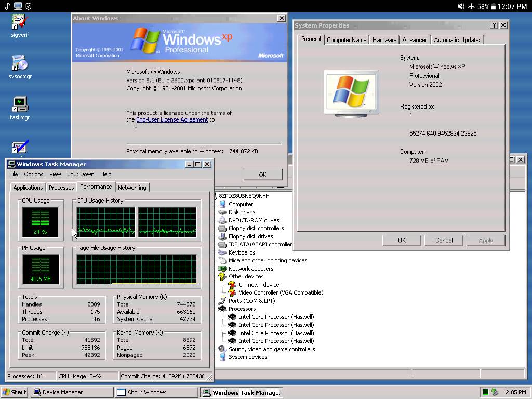Switch to Windows Task Manager taskbar button
Screen dimensions: 532x399
coord(242,393)
